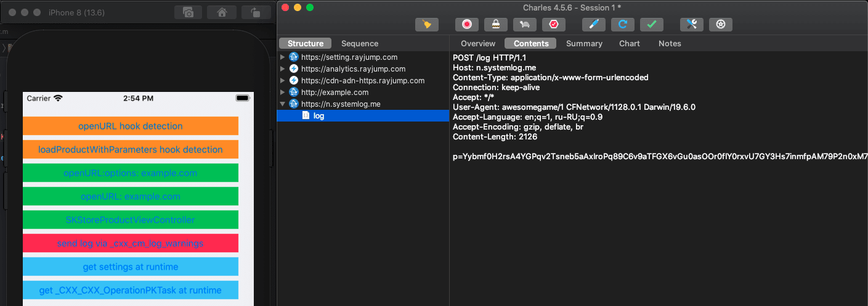This screenshot has height=306, width=868.
Task: Click the Connection: keep-alive header
Action: 497,88
